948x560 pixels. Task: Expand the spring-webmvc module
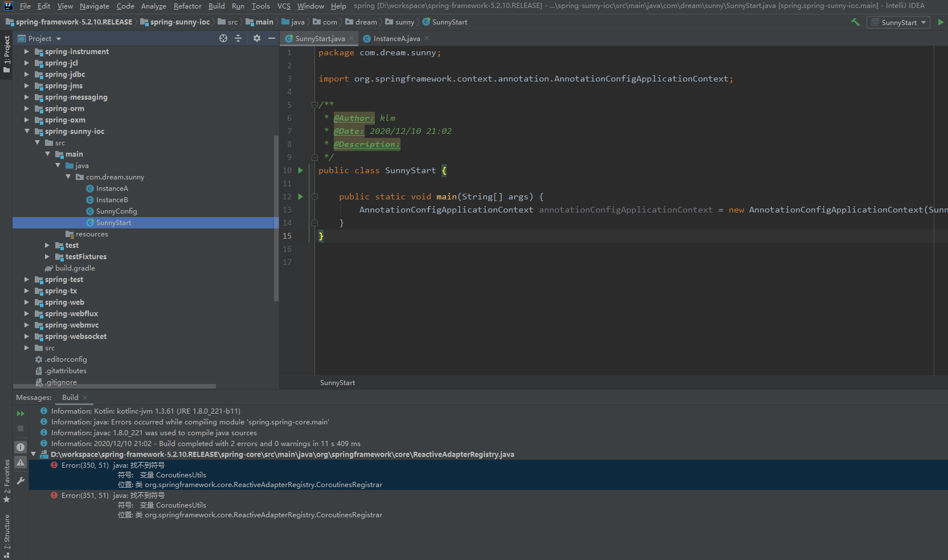point(26,325)
